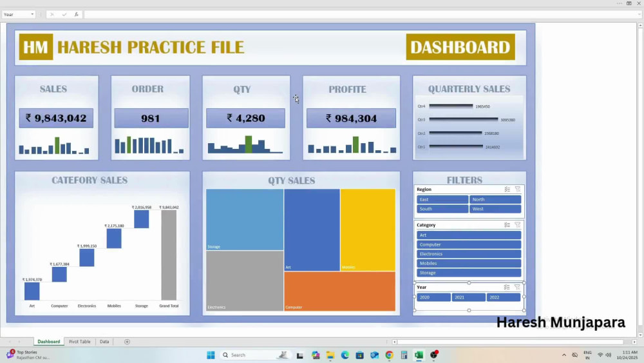The width and height of the screenshot is (644, 363).
Task: Click the DASHBOARD title banner
Action: pyautogui.click(x=460, y=47)
